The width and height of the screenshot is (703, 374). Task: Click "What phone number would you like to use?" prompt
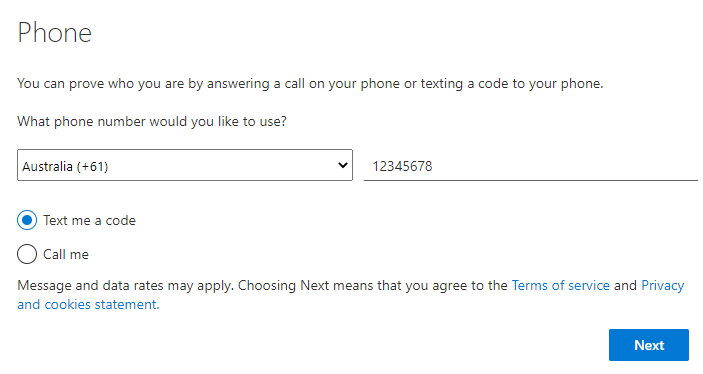(x=152, y=122)
